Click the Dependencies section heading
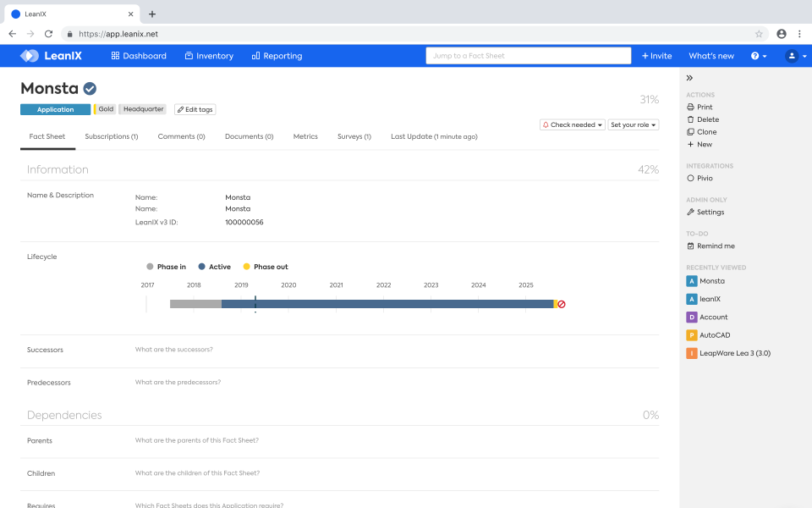The width and height of the screenshot is (812, 508). [64, 415]
